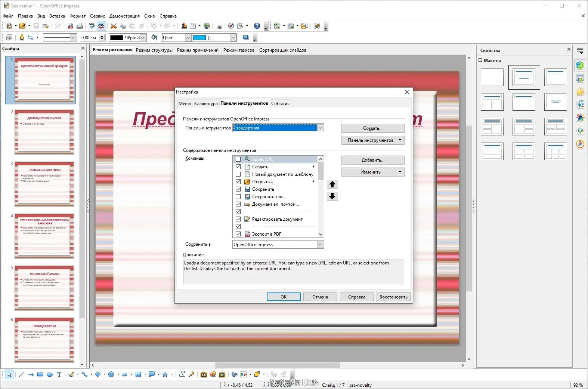This screenshot has width=588, height=389.
Task: Click the Восстановить button
Action: point(393,297)
